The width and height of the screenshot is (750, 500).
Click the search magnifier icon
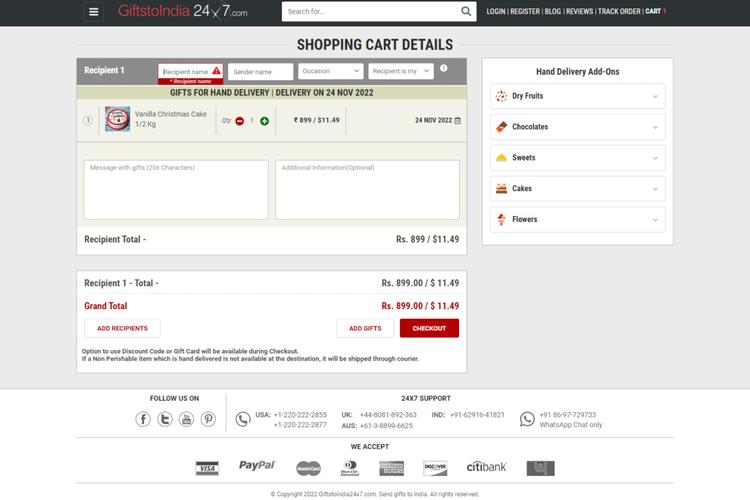point(465,11)
